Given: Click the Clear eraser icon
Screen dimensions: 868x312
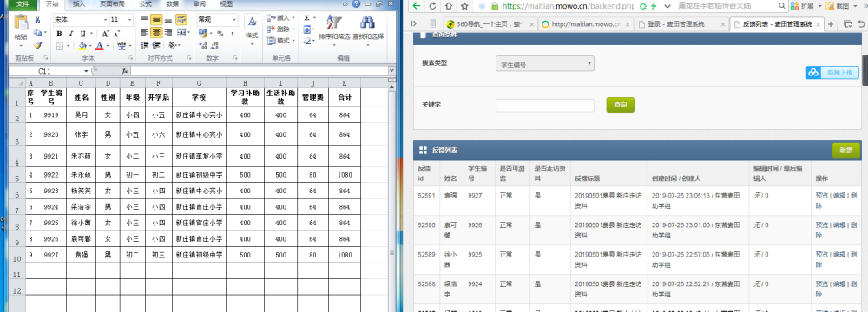Looking at the screenshot, I should tap(306, 41).
